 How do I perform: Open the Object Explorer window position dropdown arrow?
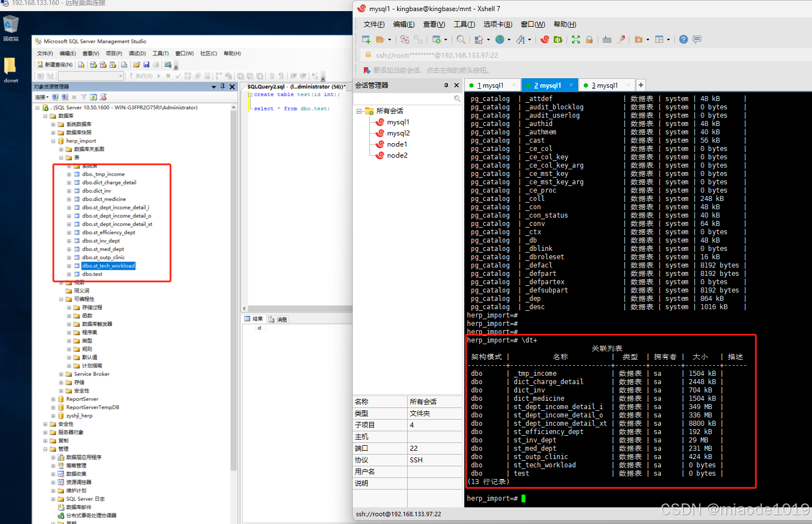(214, 87)
